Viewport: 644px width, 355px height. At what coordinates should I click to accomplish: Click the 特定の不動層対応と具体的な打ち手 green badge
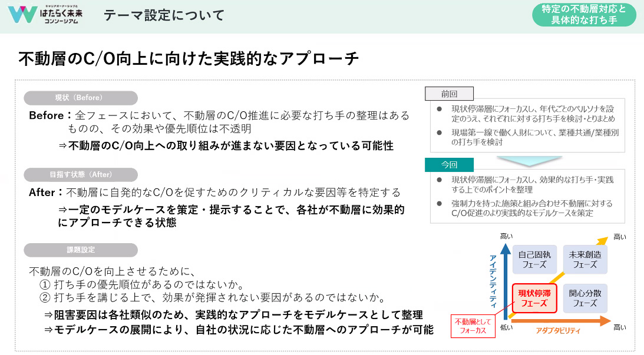pos(583,15)
